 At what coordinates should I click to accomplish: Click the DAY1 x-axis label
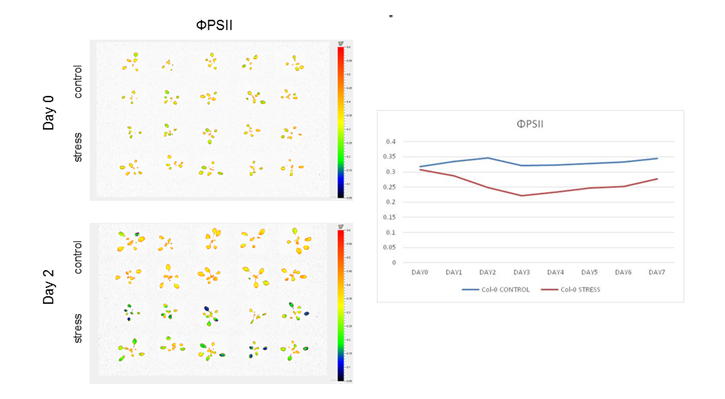pos(454,272)
